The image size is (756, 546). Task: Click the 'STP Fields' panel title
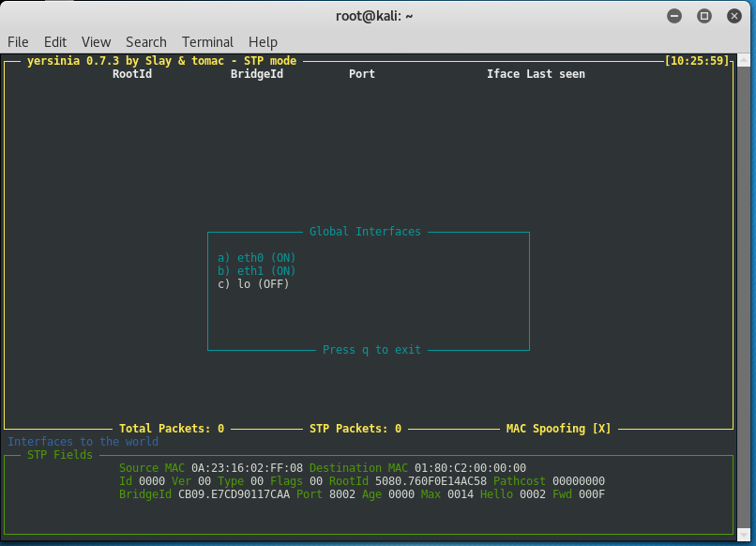(x=60, y=455)
